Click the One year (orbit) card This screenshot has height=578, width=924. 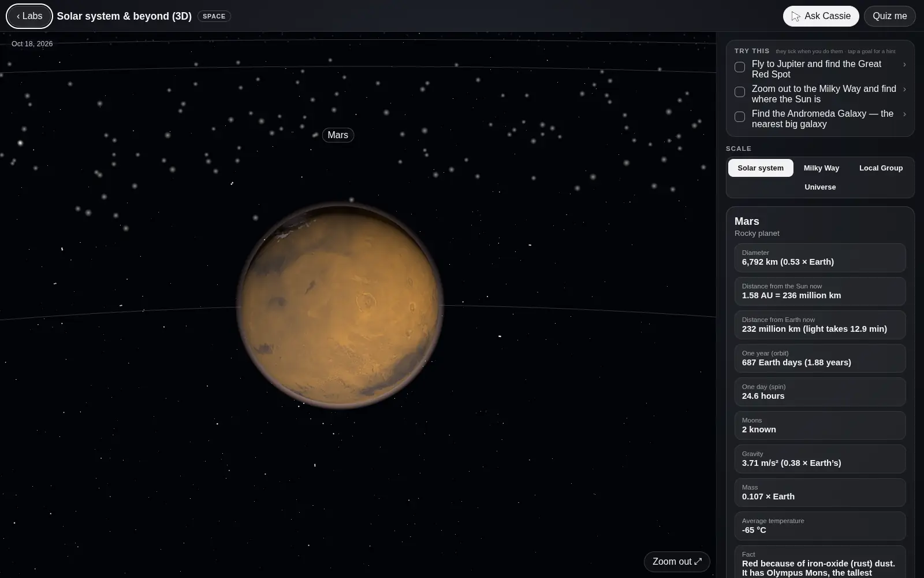pyautogui.click(x=820, y=358)
